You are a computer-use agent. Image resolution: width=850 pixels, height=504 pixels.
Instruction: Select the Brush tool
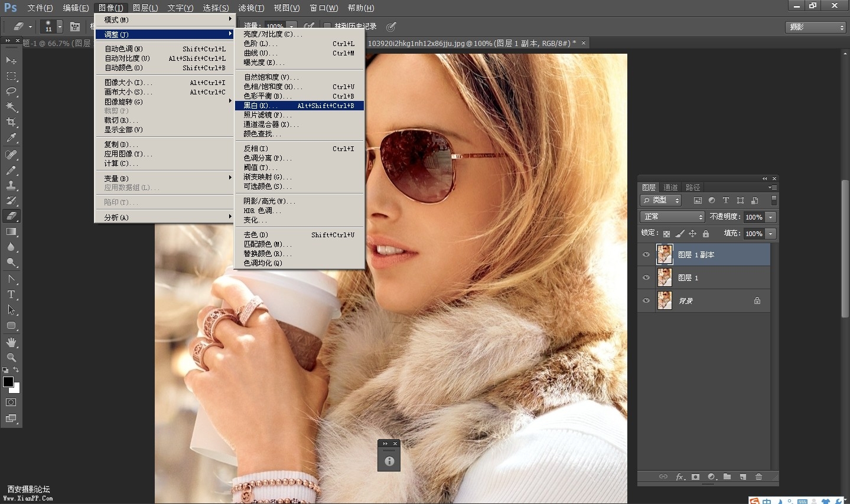[11, 170]
